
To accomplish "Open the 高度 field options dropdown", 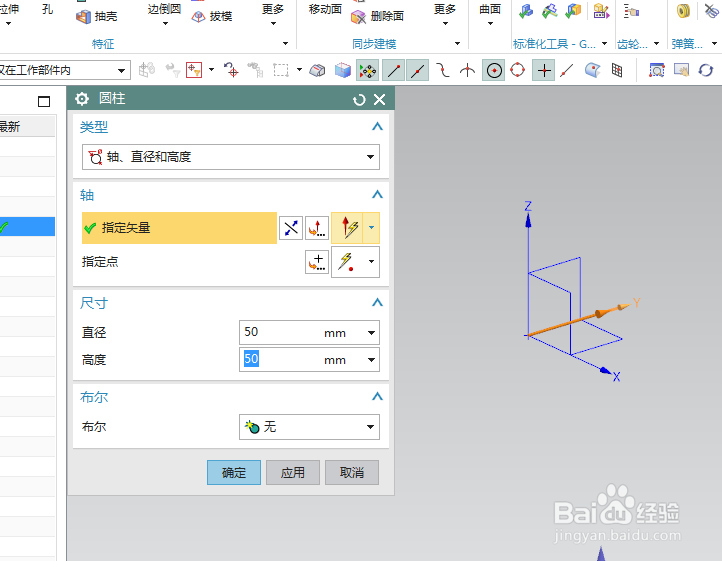I will (371, 360).
